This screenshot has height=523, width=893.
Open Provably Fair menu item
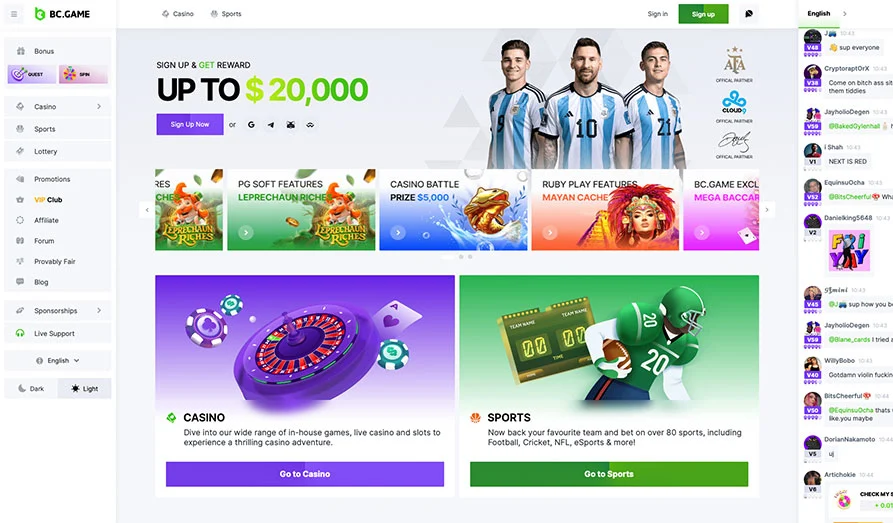click(x=55, y=262)
